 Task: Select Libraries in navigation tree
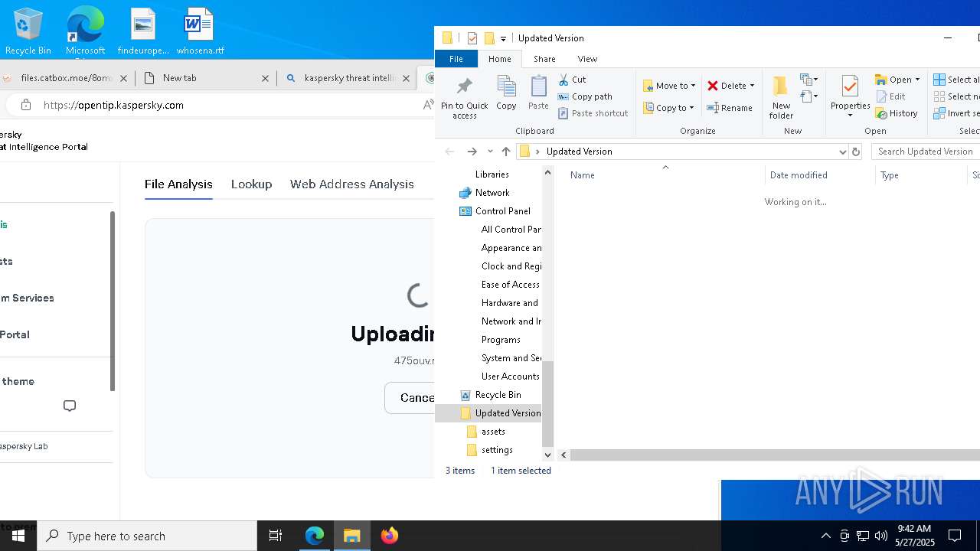point(492,174)
